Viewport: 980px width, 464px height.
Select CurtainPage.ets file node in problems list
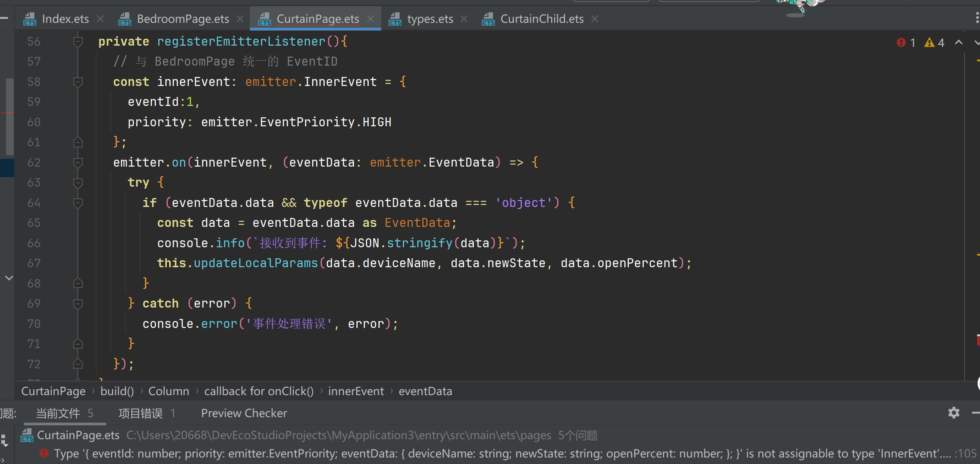point(78,435)
